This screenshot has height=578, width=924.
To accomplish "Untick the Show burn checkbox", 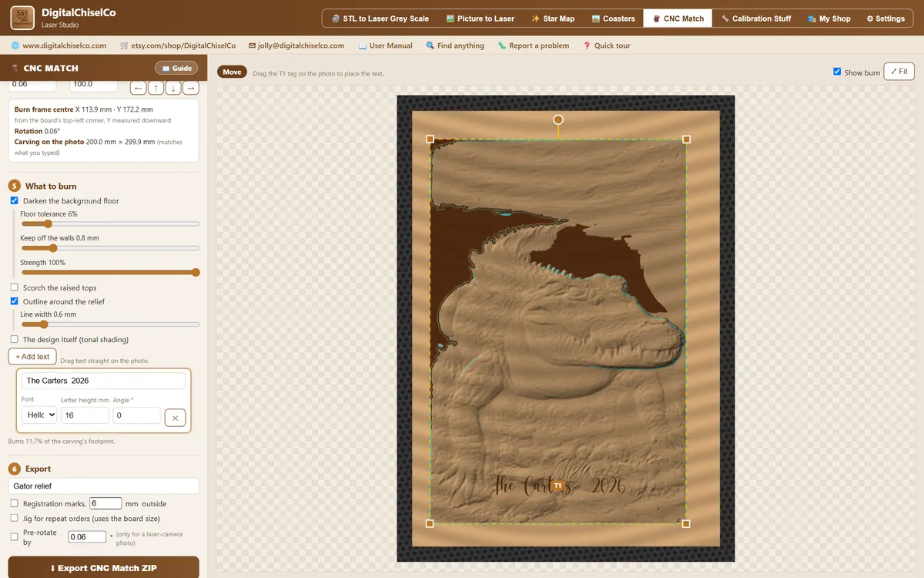I will (837, 72).
